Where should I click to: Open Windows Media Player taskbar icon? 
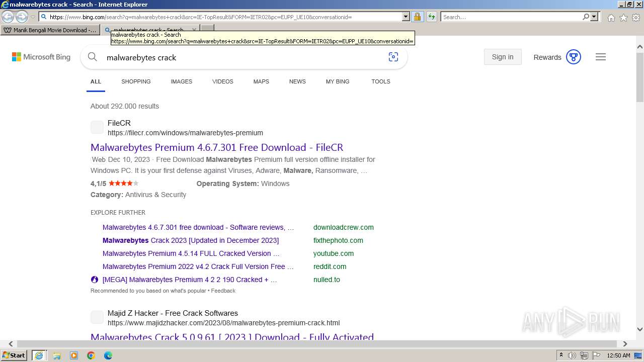(x=74, y=355)
